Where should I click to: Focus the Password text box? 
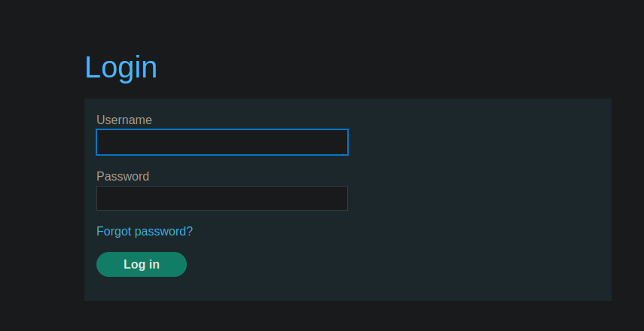point(222,199)
